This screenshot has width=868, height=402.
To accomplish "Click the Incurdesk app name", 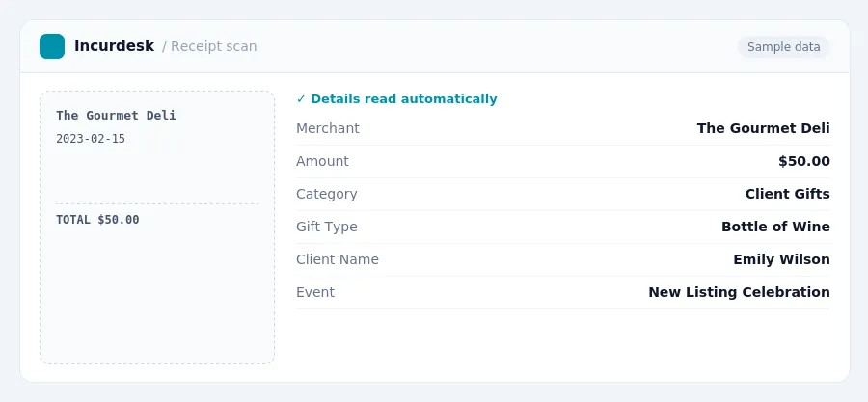I will (x=114, y=46).
